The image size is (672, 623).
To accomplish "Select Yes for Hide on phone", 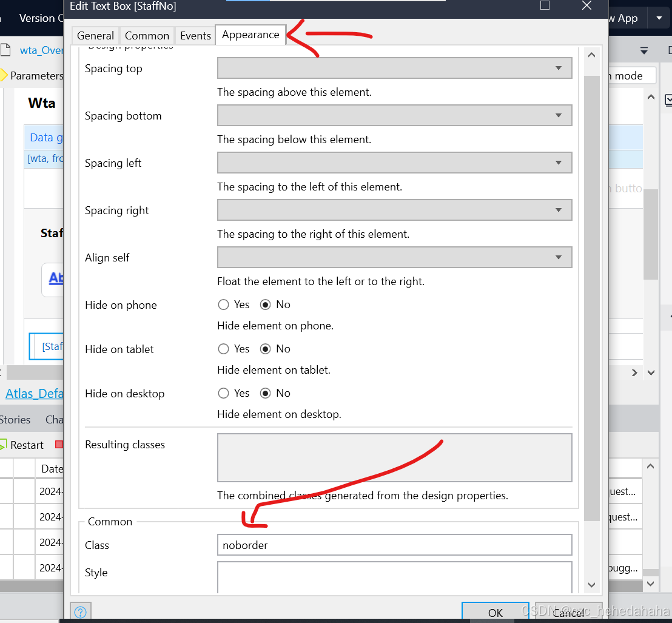I will click(223, 304).
